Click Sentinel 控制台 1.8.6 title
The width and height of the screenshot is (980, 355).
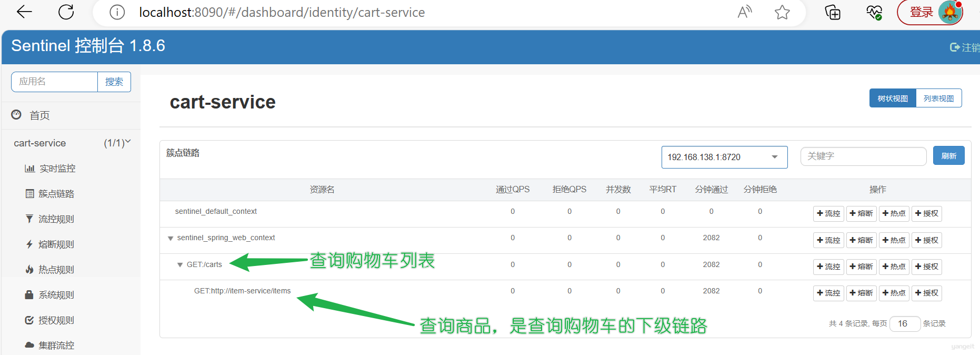tap(88, 46)
